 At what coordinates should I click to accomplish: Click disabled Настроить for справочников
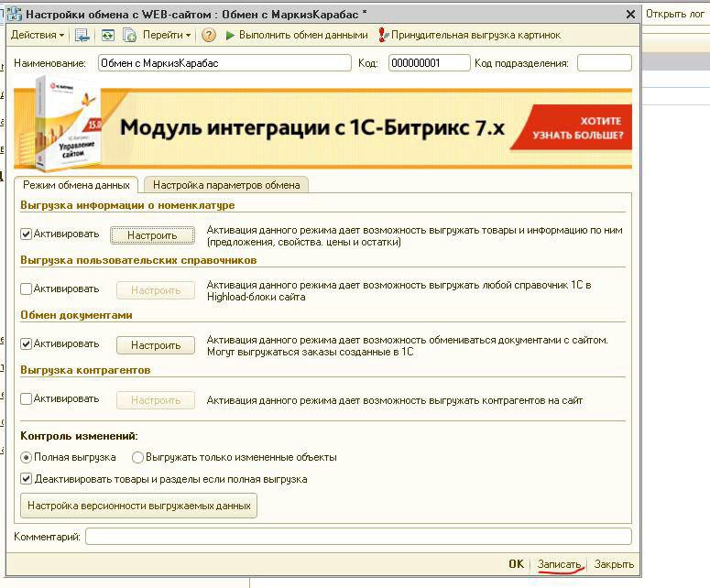point(156,290)
